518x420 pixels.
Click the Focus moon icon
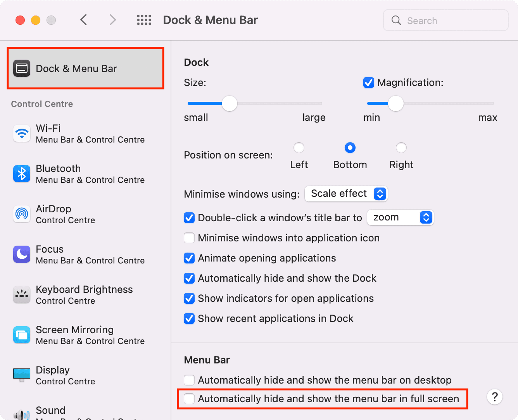22,255
